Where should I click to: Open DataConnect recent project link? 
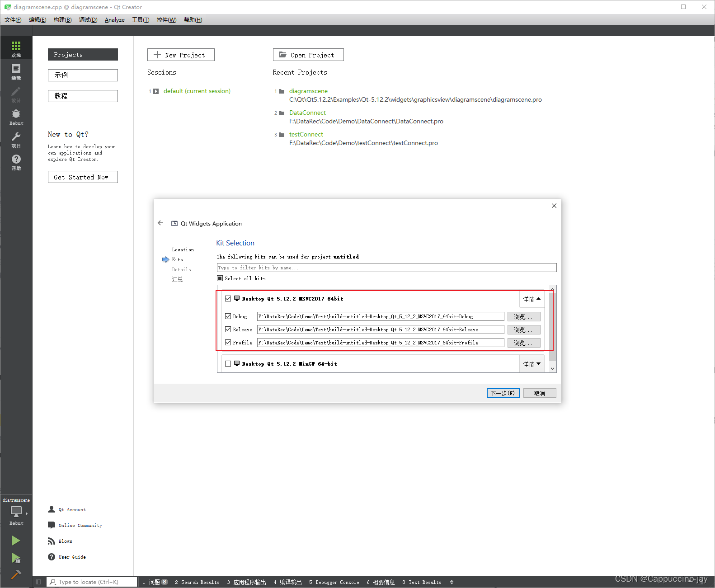point(307,113)
